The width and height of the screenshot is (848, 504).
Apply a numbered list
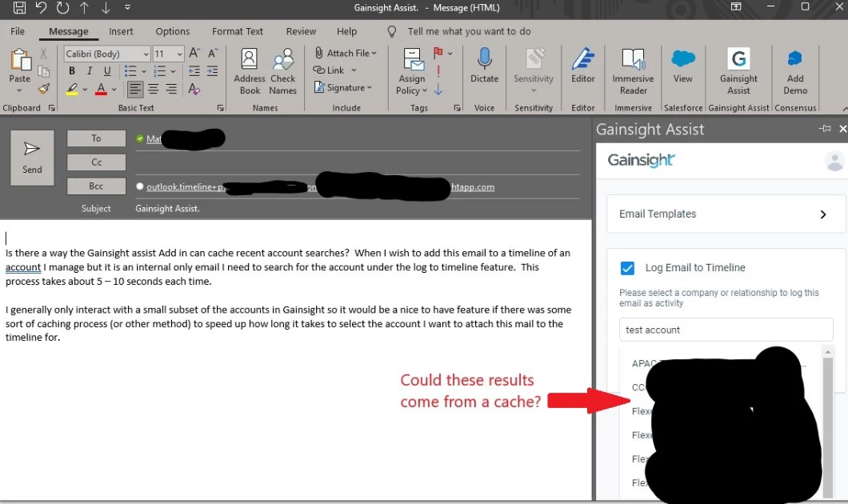[x=159, y=71]
